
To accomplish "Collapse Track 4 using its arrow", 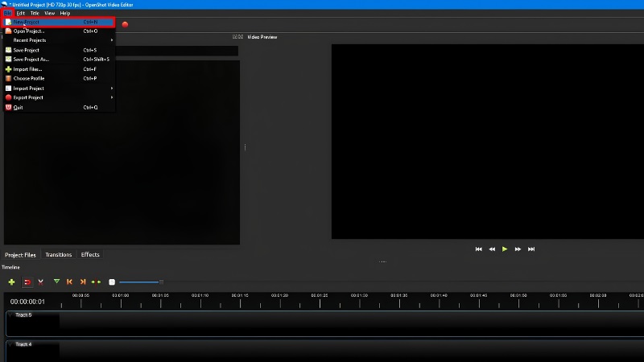I will click(10, 344).
